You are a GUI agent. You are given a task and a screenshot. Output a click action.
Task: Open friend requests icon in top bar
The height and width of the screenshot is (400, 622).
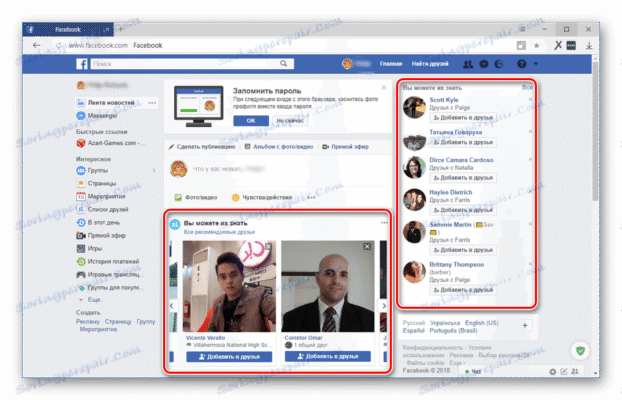click(468, 64)
